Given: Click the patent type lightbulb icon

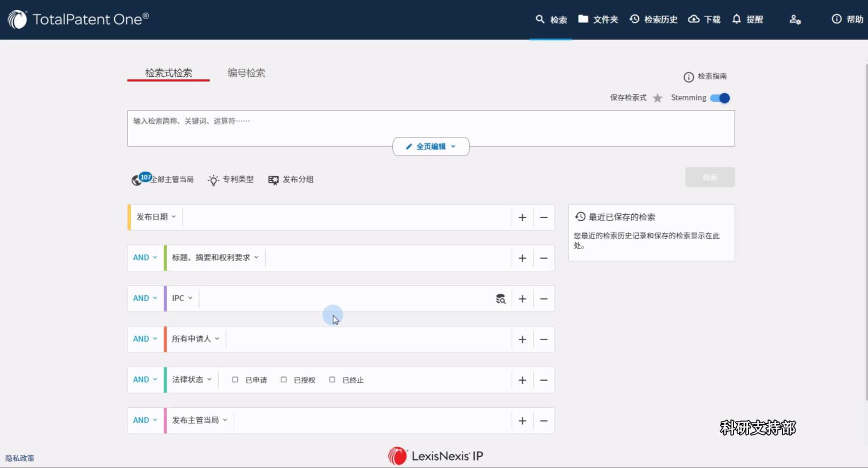Looking at the screenshot, I should (213, 180).
